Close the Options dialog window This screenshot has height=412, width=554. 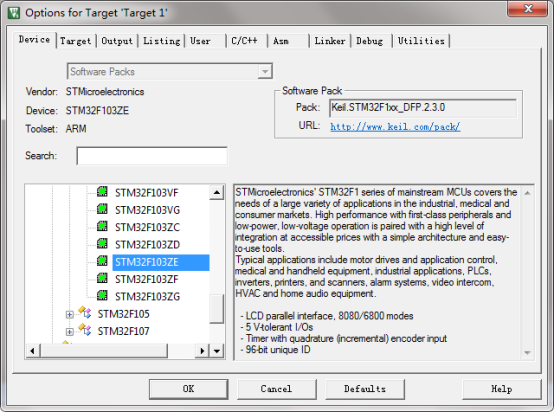tap(528, 8)
